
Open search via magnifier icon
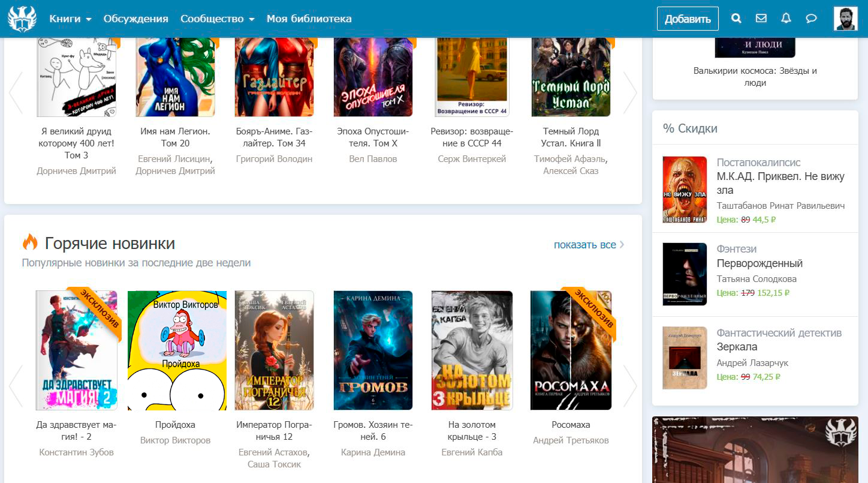pyautogui.click(x=737, y=19)
